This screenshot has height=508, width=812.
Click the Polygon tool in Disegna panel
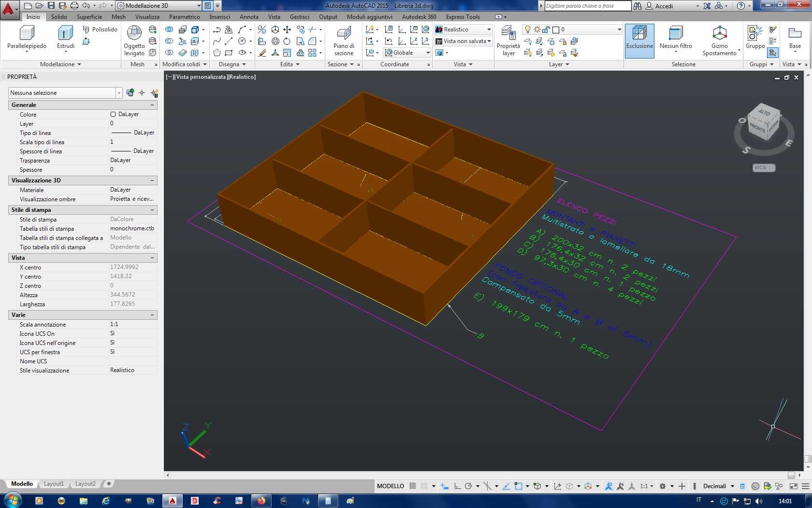tap(217, 53)
